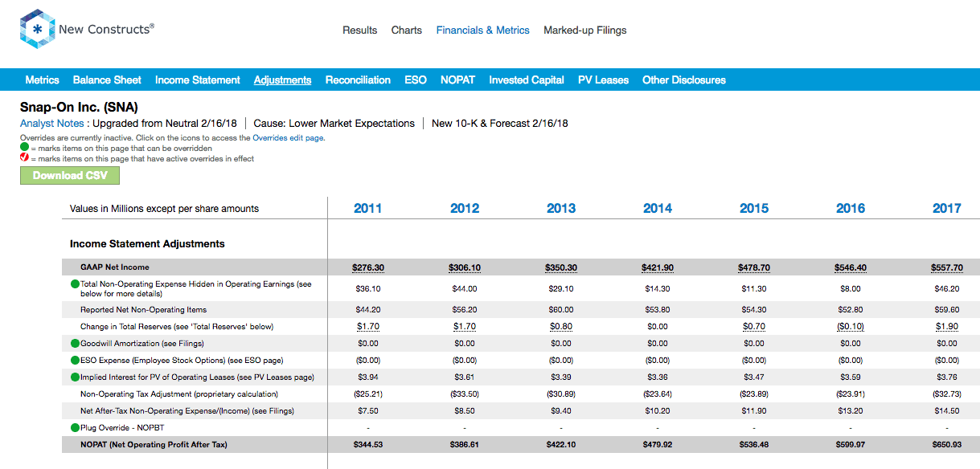Click 2015 Non-Operating Tax Adjustment ($23.89)

point(754,394)
